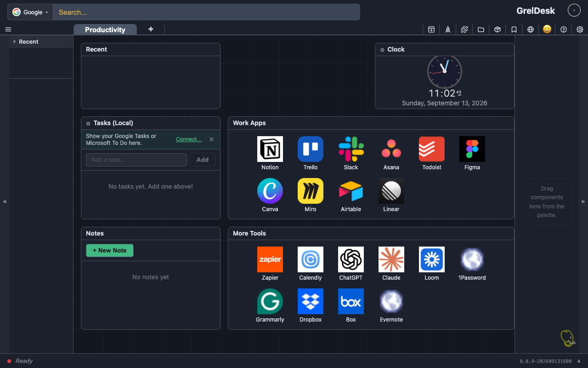The width and height of the screenshot is (588, 368).
Task: Click the Ready status indicator
Action: (x=20, y=361)
